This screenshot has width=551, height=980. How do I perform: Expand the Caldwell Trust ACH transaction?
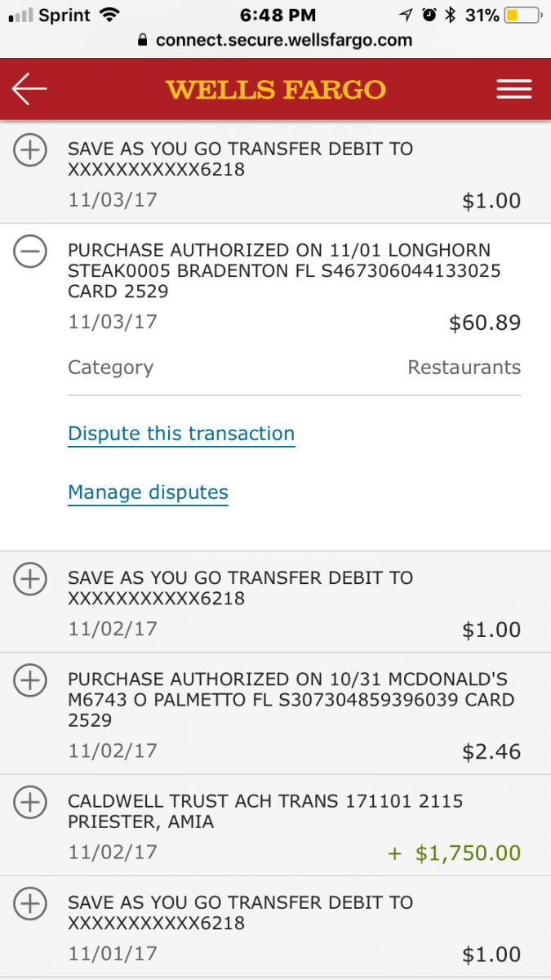(x=30, y=802)
